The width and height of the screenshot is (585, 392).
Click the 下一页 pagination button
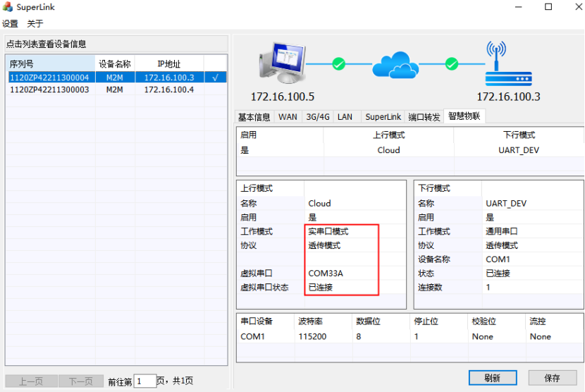(80, 381)
